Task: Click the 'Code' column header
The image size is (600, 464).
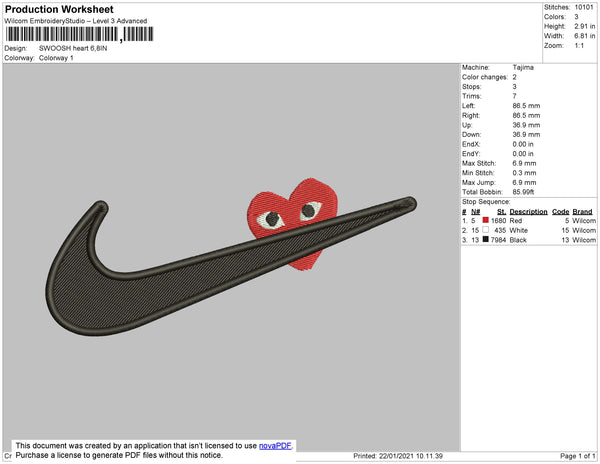Action: [x=561, y=212]
